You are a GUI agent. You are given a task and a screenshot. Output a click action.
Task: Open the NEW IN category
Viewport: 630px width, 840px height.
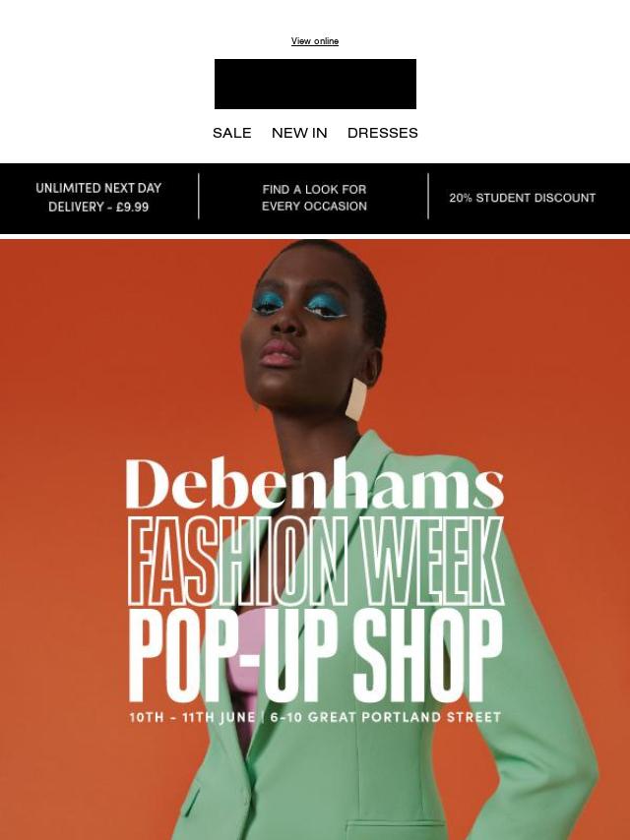[x=299, y=133]
